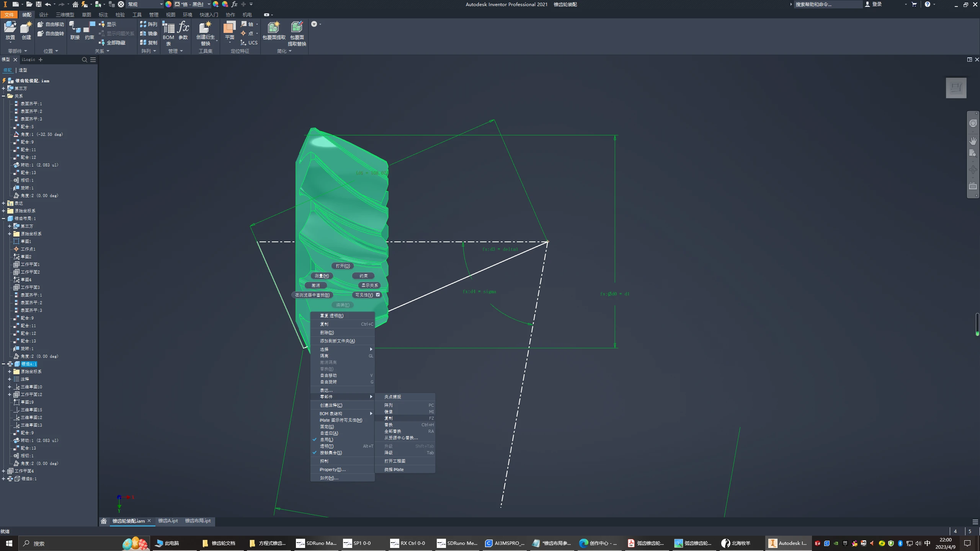Click the 创建 (Create component) icon
The image size is (980, 551).
click(x=26, y=28)
